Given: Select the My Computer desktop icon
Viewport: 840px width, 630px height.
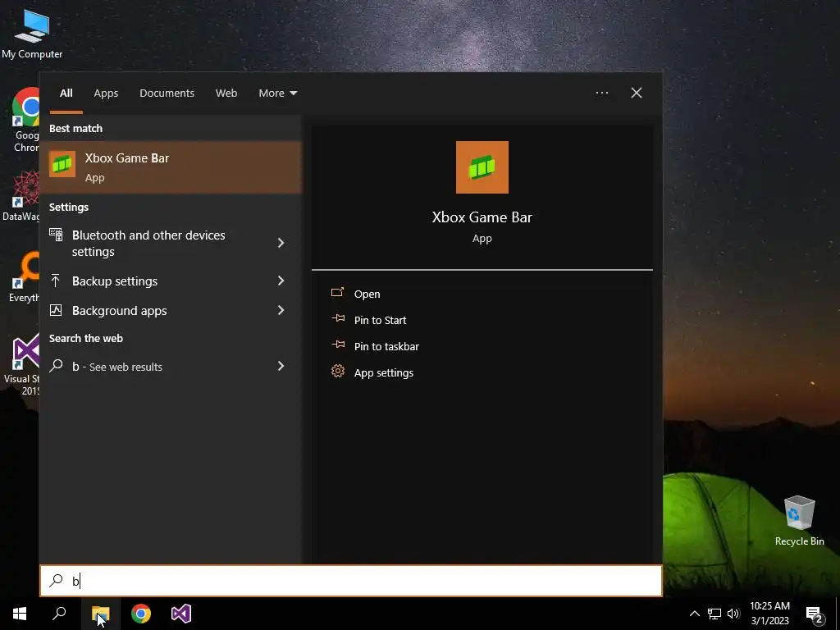Looking at the screenshot, I should (32, 33).
